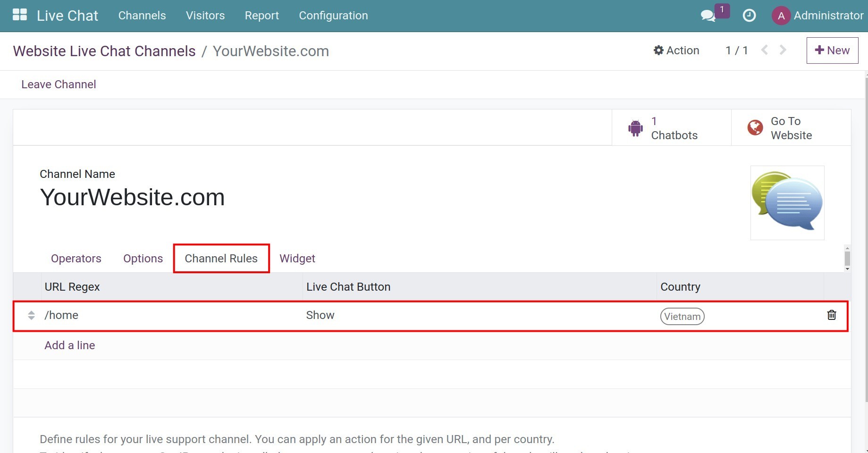Open the Vietnam country tag field
The width and height of the screenshot is (868, 453).
click(x=682, y=316)
